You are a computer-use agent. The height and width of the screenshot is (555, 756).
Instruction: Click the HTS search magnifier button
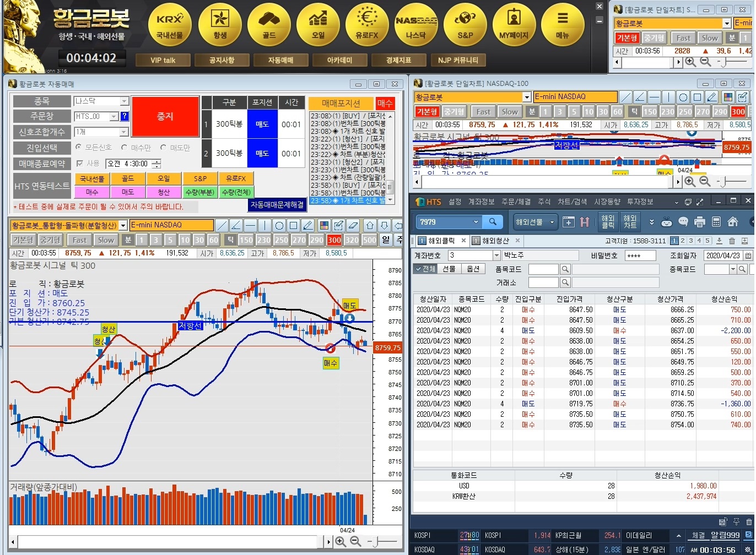tap(493, 221)
